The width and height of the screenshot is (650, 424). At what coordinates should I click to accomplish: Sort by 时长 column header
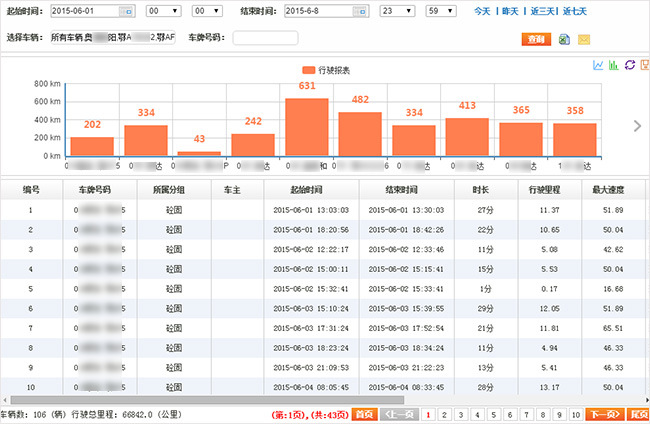(481, 190)
